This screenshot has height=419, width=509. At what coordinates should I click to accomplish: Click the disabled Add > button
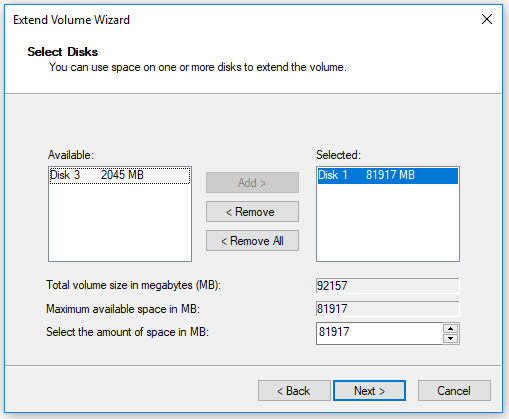point(252,183)
